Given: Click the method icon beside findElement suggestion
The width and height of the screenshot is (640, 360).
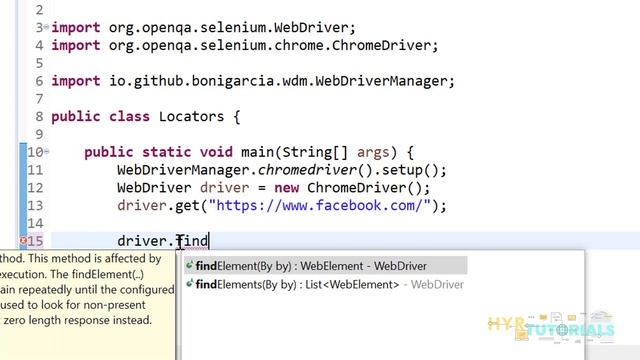Looking at the screenshot, I should 189,266.
